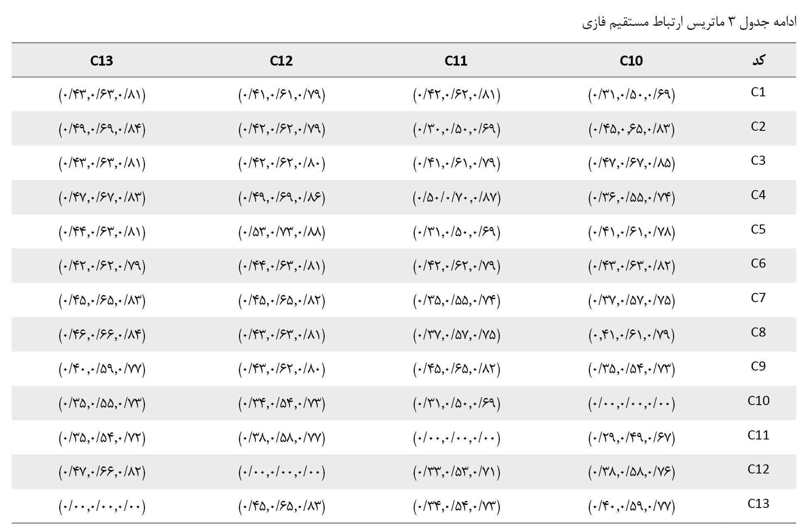
Task: Click the C12 column header
Action: [x=281, y=61]
